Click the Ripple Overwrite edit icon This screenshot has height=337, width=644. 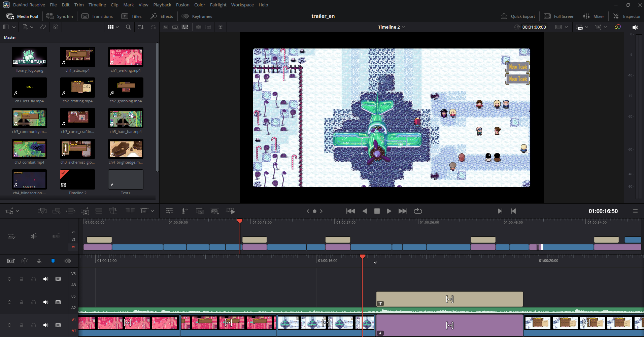click(71, 211)
